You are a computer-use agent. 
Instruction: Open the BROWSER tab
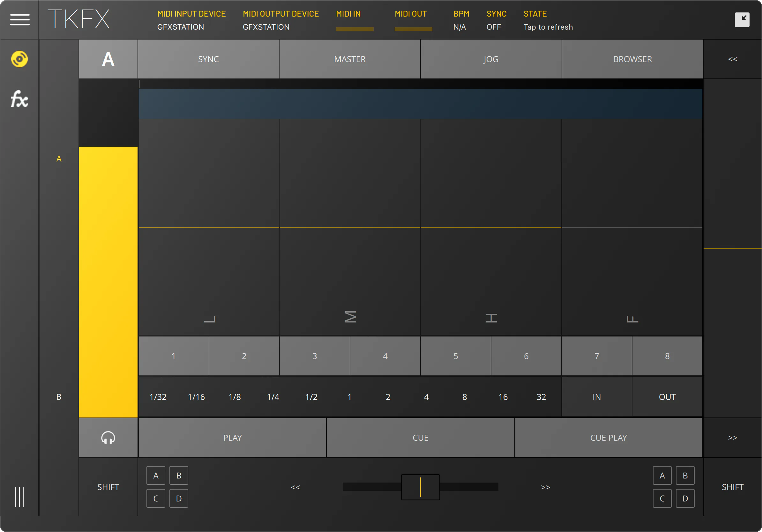[x=632, y=59]
